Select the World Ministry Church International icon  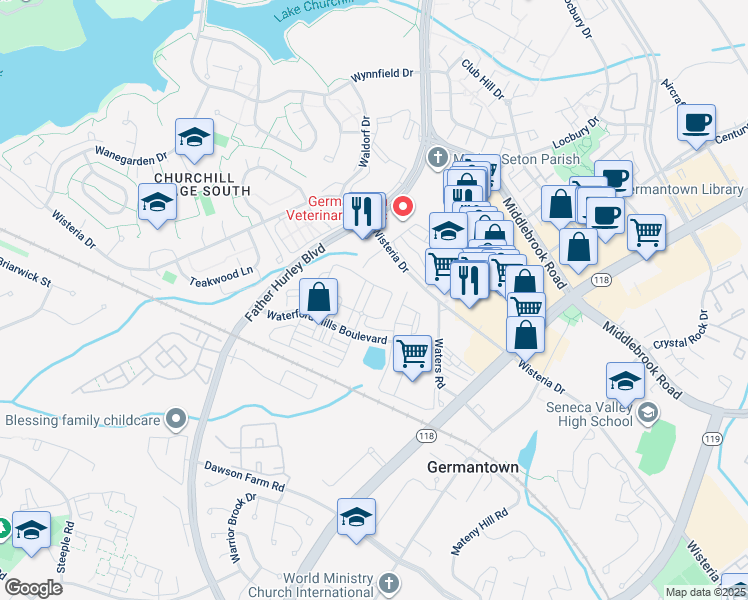389,584
